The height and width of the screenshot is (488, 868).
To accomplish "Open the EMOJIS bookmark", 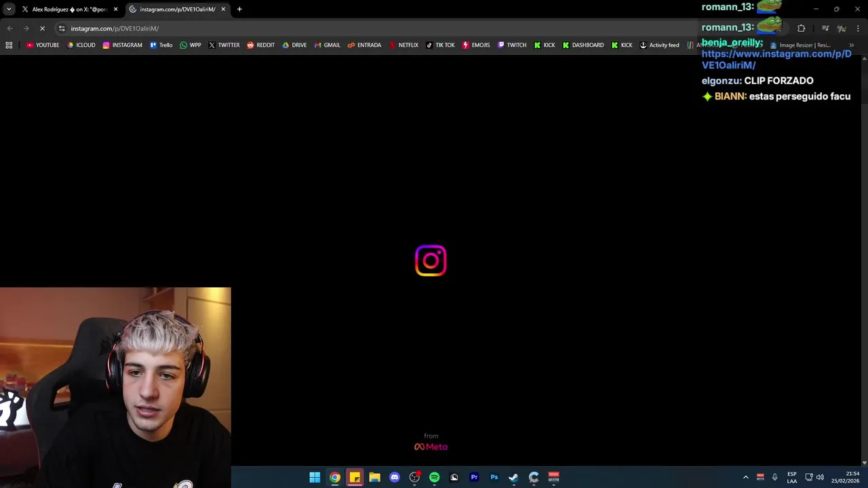I will (x=476, y=45).
